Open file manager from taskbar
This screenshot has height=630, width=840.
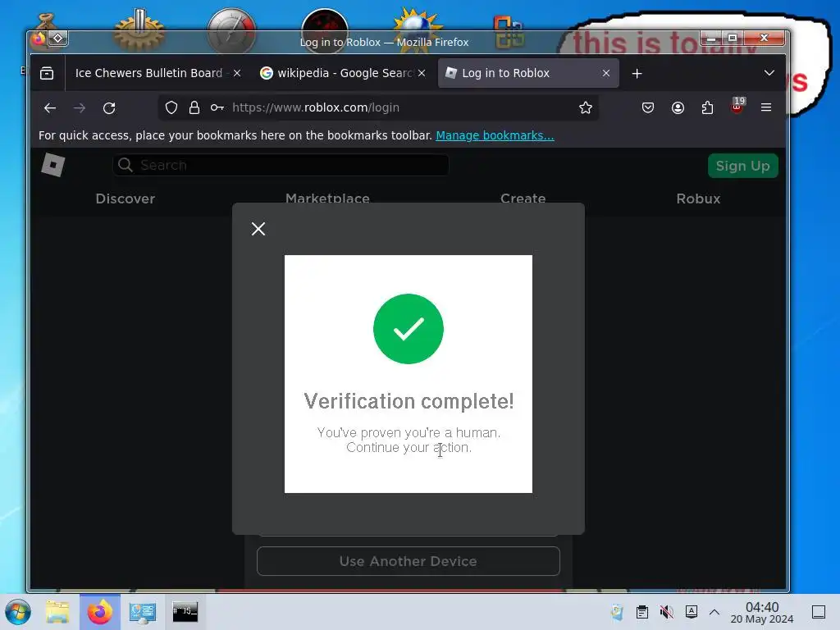tap(57, 612)
